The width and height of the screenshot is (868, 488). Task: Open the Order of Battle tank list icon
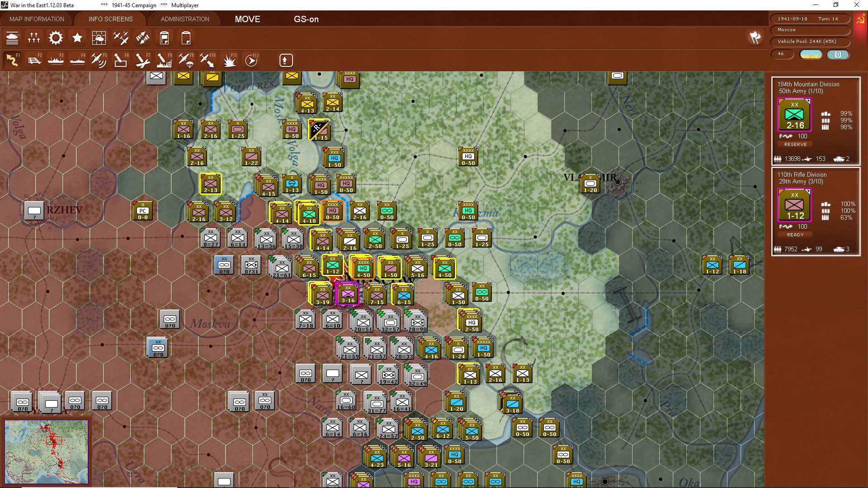[12, 38]
